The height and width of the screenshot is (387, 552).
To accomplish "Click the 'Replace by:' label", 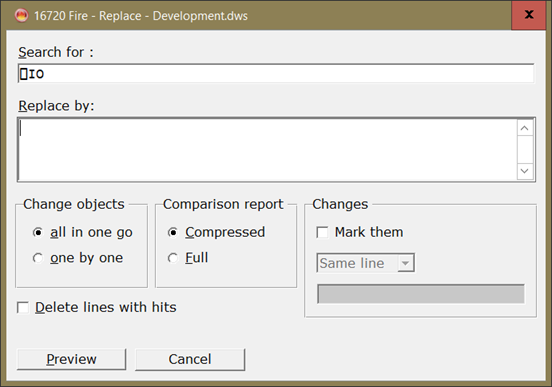I will [x=56, y=106].
